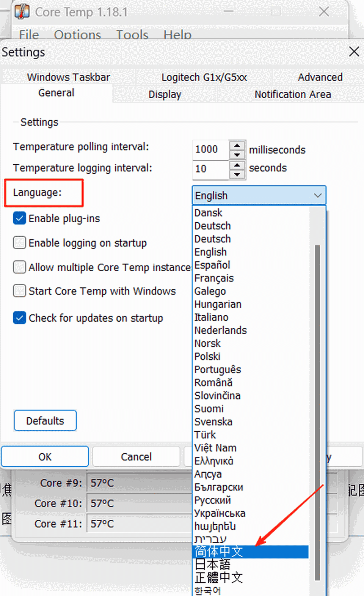
Task: Increase temperature polling interval with up arrow
Action: click(x=237, y=146)
